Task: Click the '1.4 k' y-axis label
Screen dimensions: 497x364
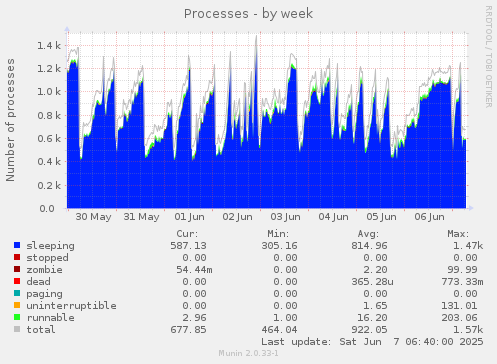Action: (49, 46)
